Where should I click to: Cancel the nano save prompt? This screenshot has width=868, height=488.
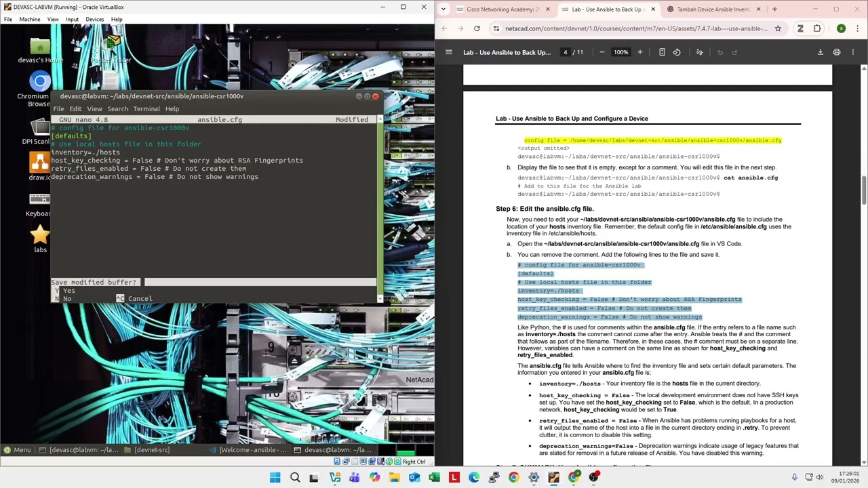tap(134, 298)
